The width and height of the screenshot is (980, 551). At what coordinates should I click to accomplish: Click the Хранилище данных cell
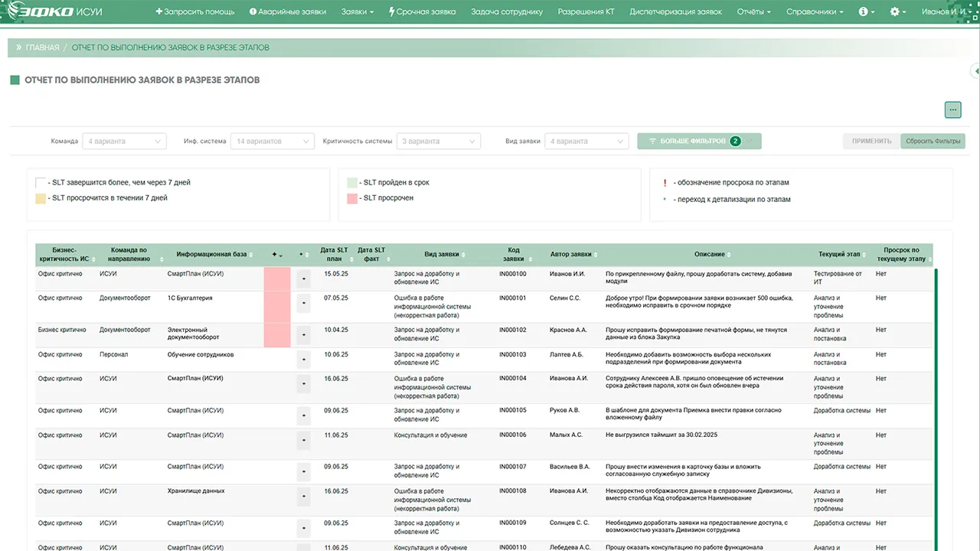[196, 491]
